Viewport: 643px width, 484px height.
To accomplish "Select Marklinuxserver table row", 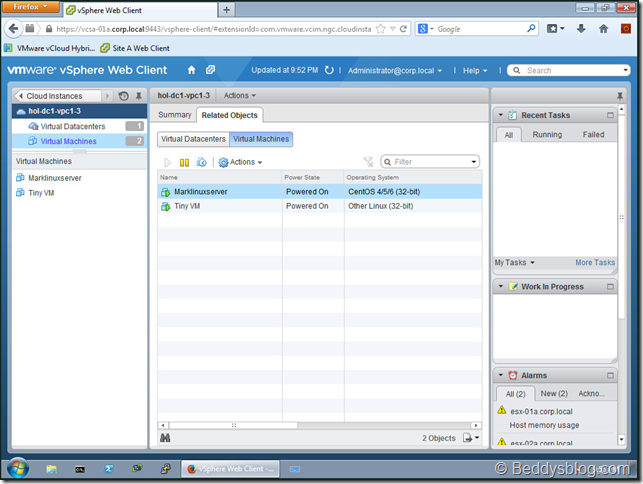I will pyautogui.click(x=319, y=192).
